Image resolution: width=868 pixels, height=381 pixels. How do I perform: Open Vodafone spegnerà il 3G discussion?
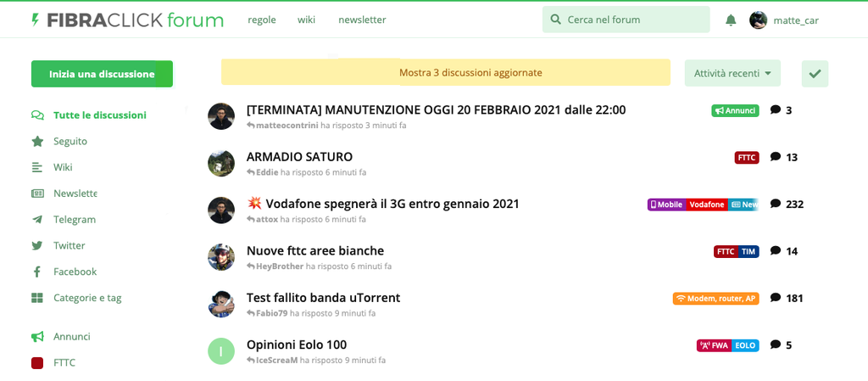pyautogui.click(x=383, y=204)
